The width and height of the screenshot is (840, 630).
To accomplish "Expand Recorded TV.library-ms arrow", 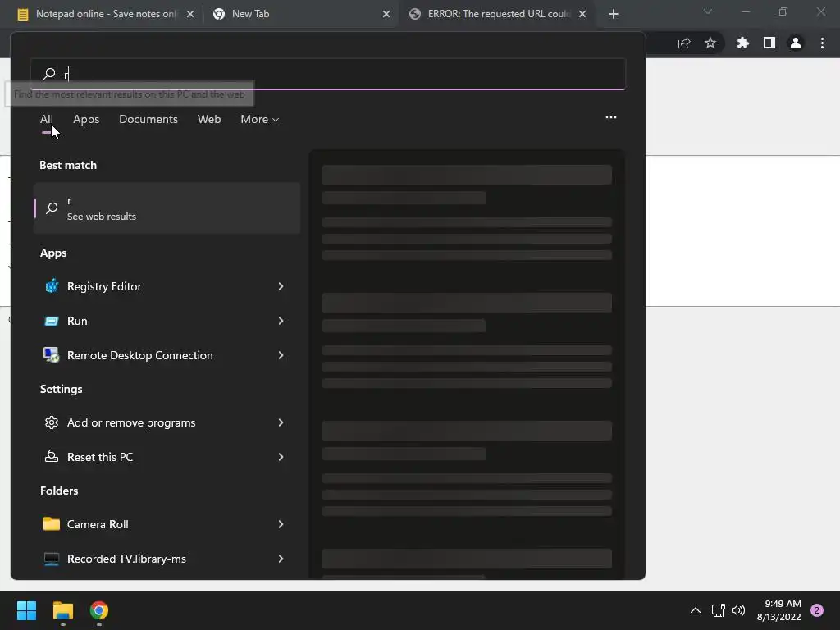I will [x=281, y=559].
